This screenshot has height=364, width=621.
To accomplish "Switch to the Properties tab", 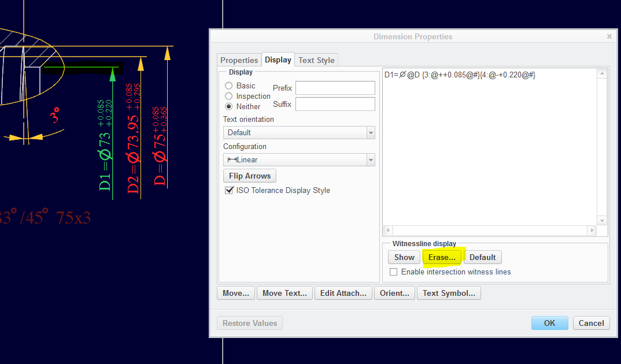I will 239,60.
